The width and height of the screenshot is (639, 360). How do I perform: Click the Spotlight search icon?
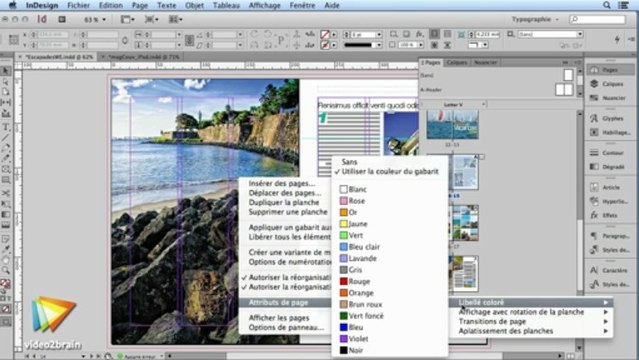[607, 5]
